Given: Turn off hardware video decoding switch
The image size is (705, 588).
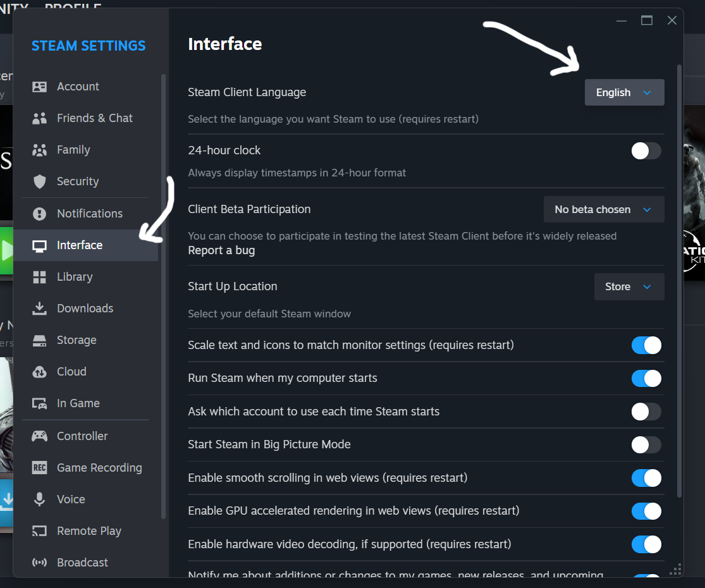Looking at the screenshot, I should (x=646, y=544).
